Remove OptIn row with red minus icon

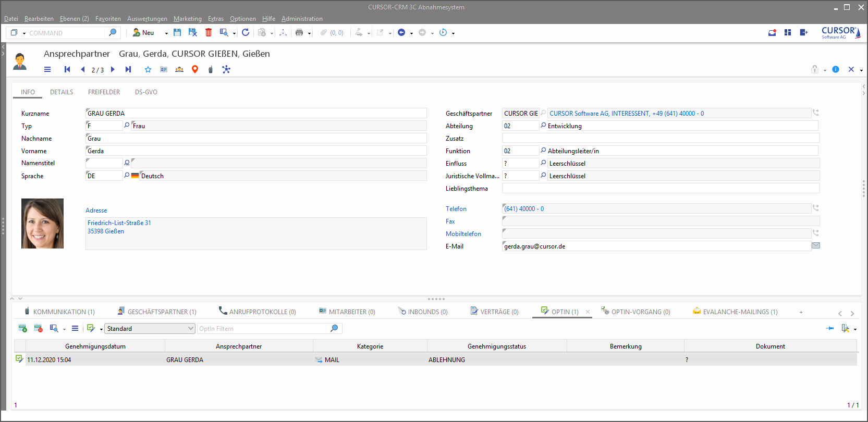(39, 328)
